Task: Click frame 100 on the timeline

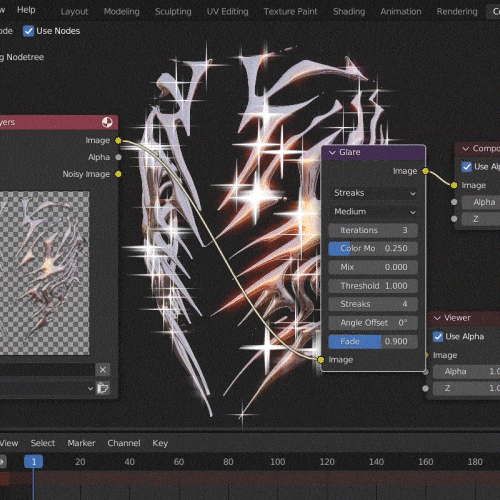Action: click(277, 462)
